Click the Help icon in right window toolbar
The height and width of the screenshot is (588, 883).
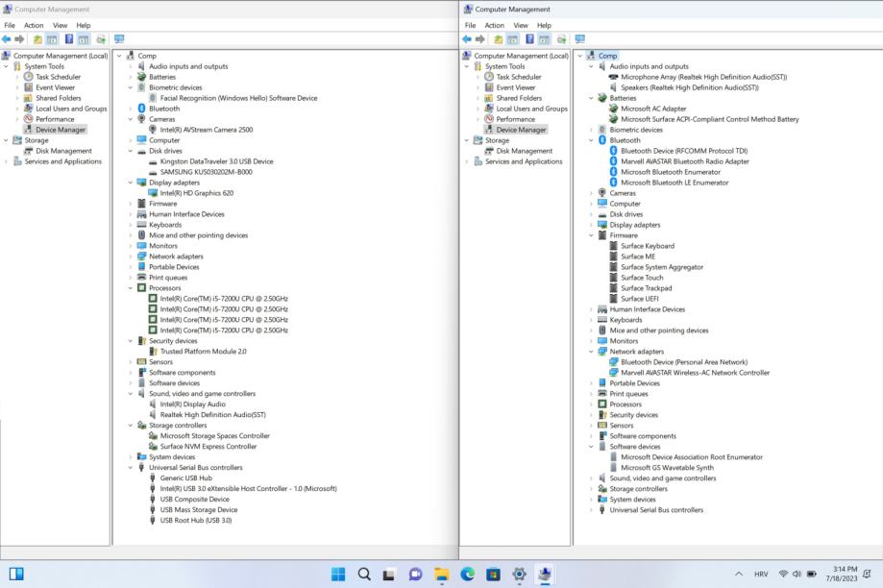(x=529, y=39)
